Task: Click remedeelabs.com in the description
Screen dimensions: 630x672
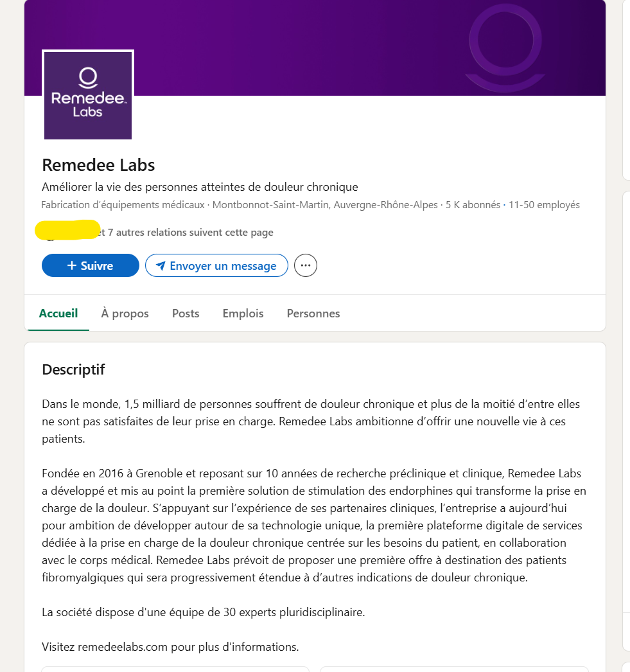Action: [x=123, y=647]
